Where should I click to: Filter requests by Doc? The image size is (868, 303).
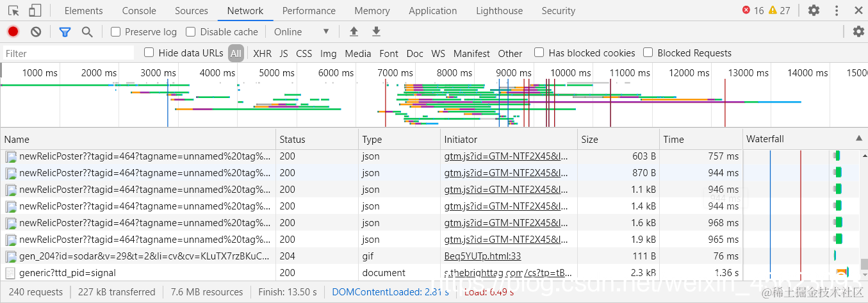click(415, 53)
